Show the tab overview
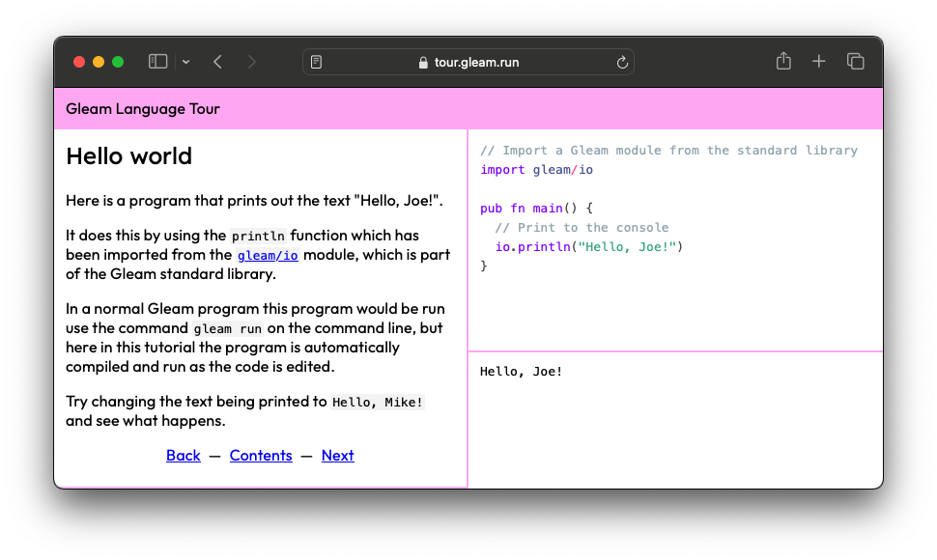Viewport: 937px width, 560px height. [855, 61]
